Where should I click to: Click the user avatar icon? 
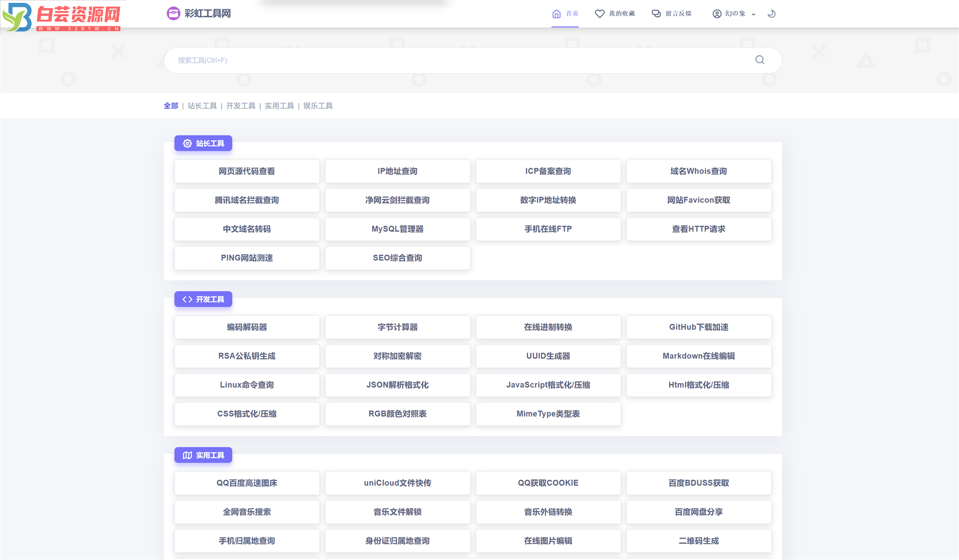(x=717, y=14)
